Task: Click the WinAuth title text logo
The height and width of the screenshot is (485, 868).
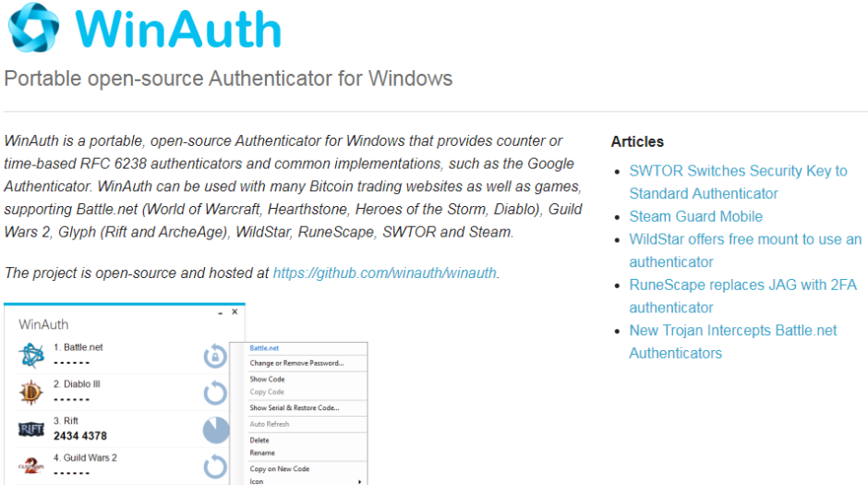Action: [178, 29]
